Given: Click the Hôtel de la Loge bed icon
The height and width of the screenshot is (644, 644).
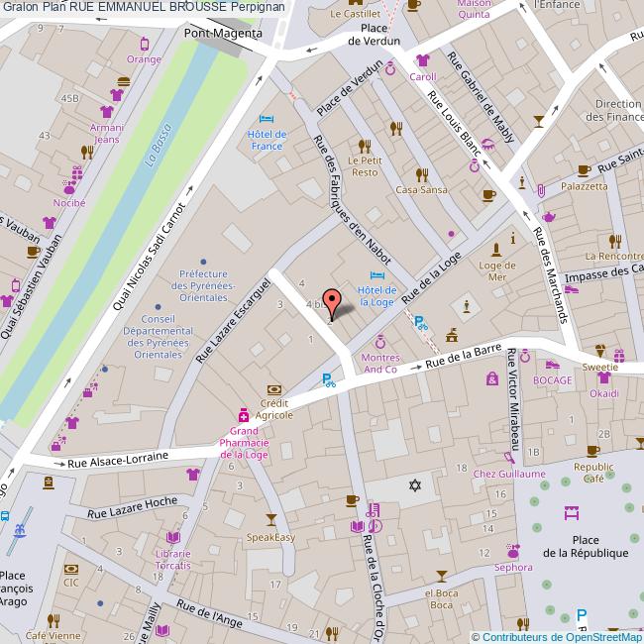Looking at the screenshot, I should point(376,274).
